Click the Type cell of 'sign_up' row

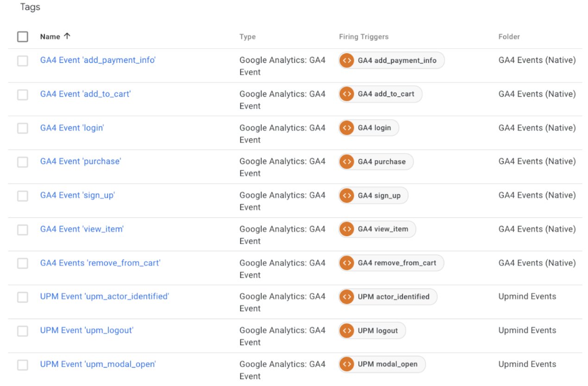[x=282, y=201]
